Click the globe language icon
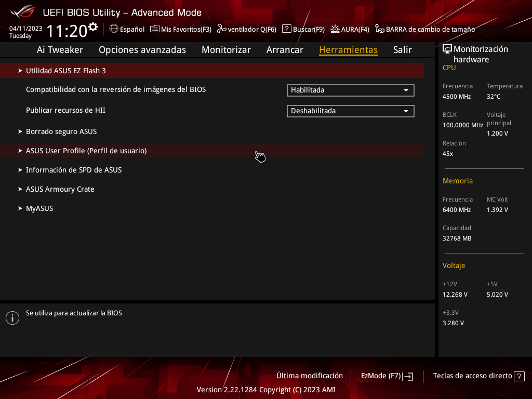Image resolution: width=532 pixels, height=399 pixels. (114, 29)
